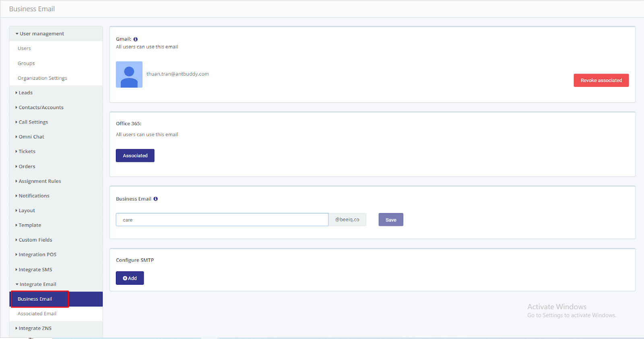Save the business email address
This screenshot has height=339, width=644.
point(391,220)
